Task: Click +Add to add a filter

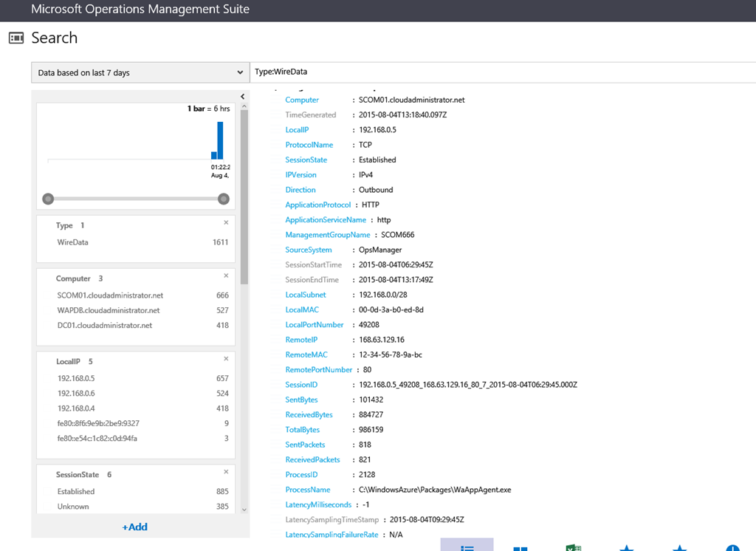Action: click(x=135, y=527)
